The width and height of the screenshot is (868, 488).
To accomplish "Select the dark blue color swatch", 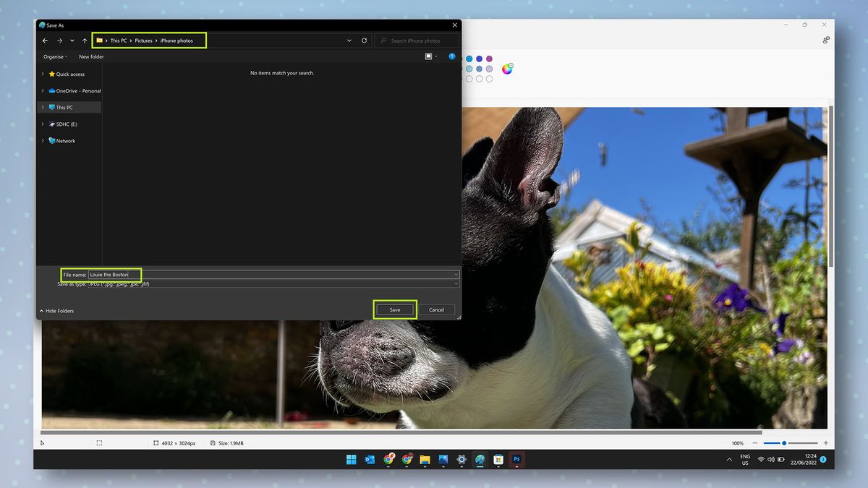I will point(479,59).
